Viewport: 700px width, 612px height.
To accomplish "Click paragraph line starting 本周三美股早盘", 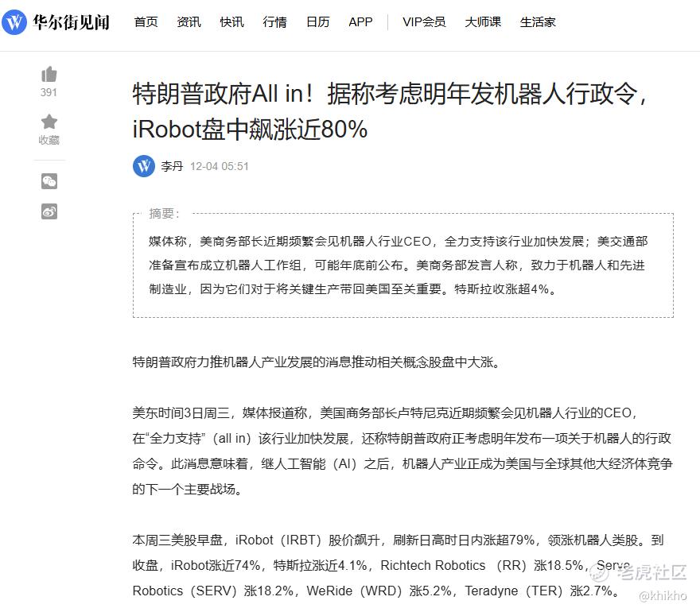I will (x=398, y=540).
